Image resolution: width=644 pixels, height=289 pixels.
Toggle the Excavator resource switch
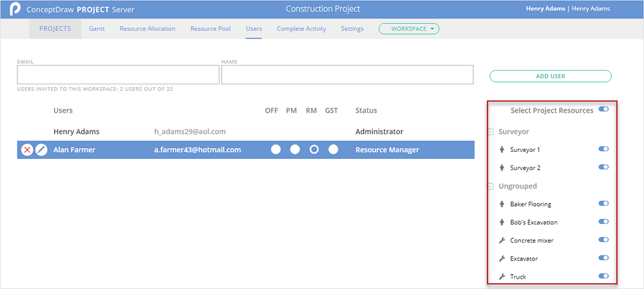[x=603, y=258]
